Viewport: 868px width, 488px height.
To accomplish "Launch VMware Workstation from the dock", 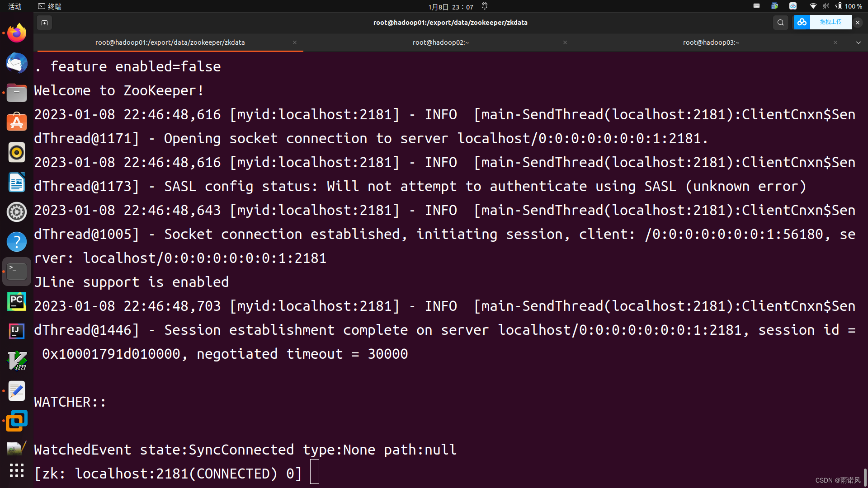I will [x=17, y=421].
